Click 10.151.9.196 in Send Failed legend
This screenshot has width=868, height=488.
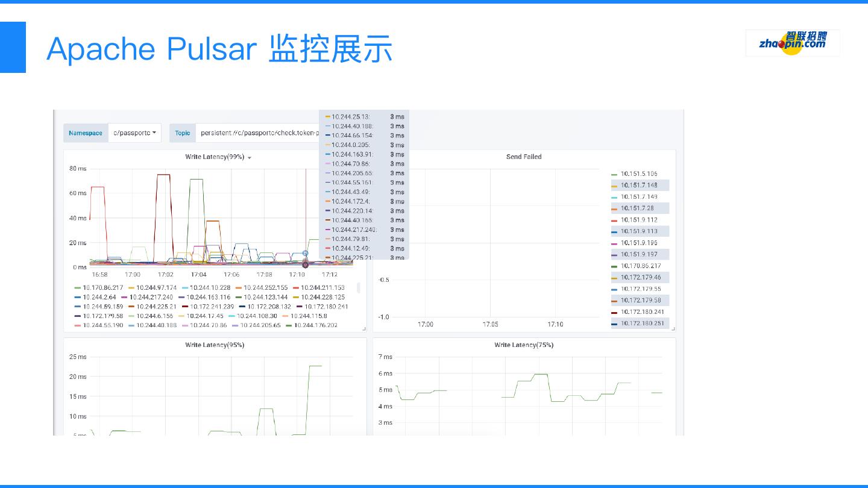tap(639, 243)
